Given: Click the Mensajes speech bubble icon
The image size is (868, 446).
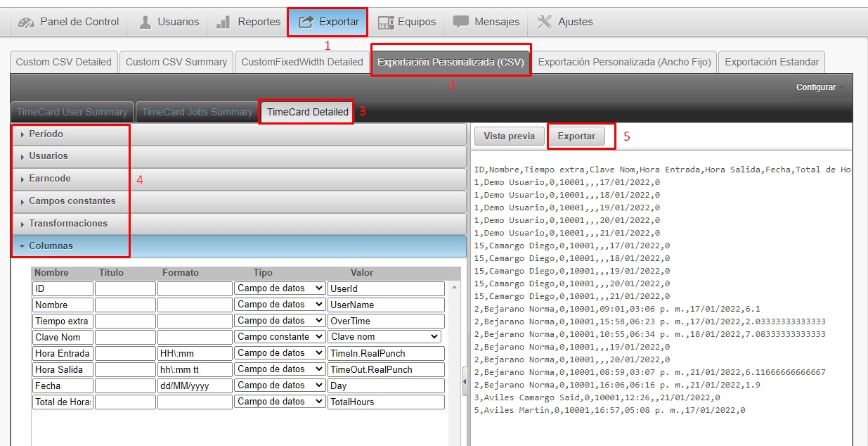Looking at the screenshot, I should pyautogui.click(x=461, y=23).
